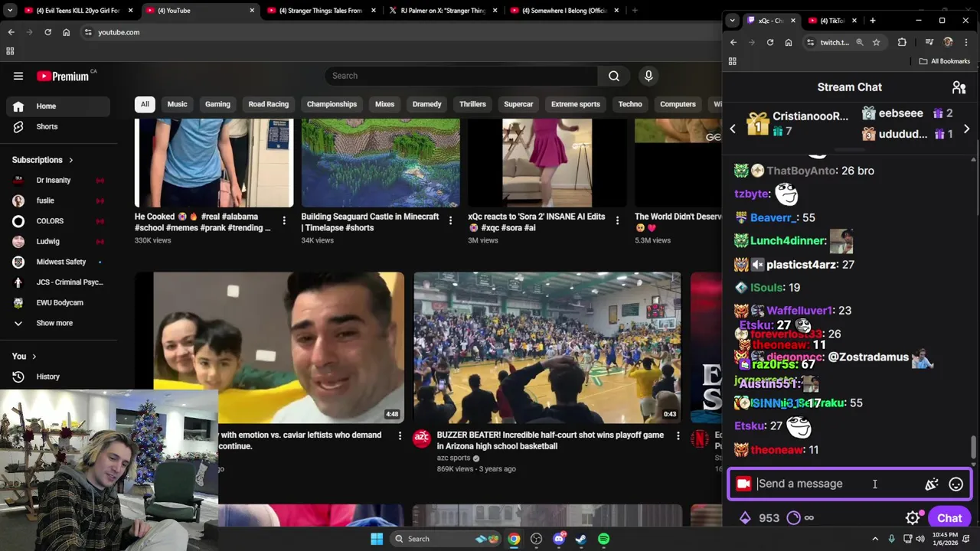Open Twitch chat Community users icon
This screenshot has width=980, height=551.
[x=959, y=87]
